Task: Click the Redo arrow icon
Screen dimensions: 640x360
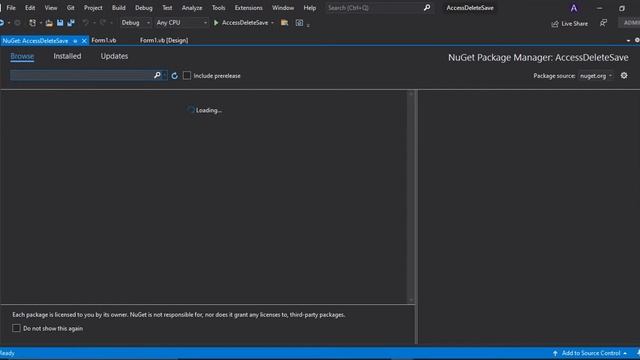Action: (102, 23)
